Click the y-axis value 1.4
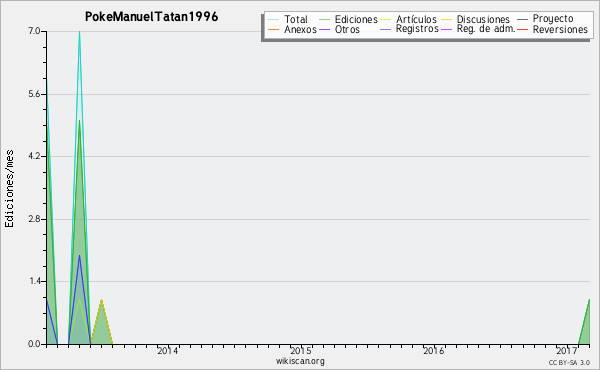This screenshot has height=370, width=600. (34, 281)
